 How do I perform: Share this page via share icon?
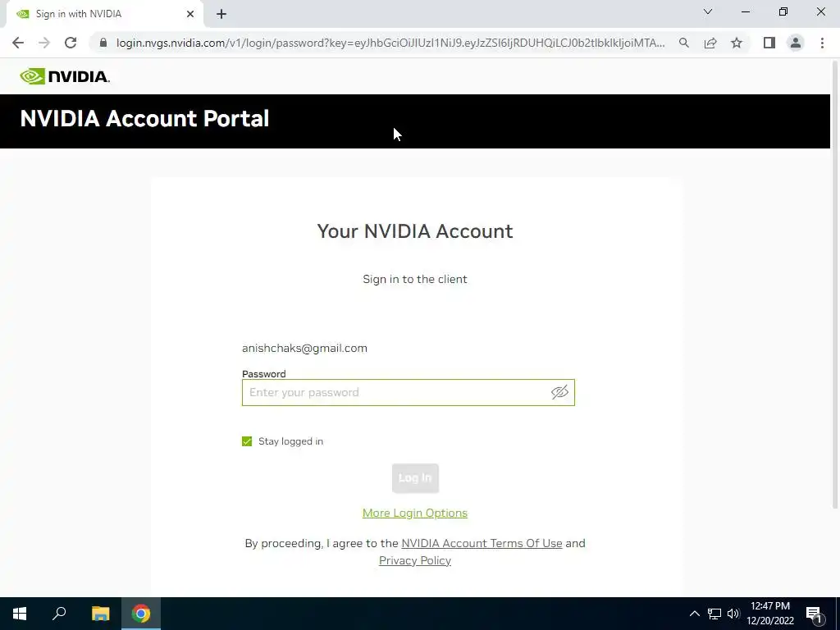[x=710, y=43]
